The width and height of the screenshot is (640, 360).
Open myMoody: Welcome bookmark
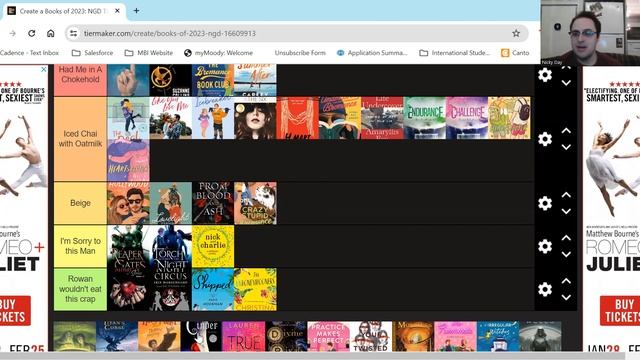[x=218, y=53]
